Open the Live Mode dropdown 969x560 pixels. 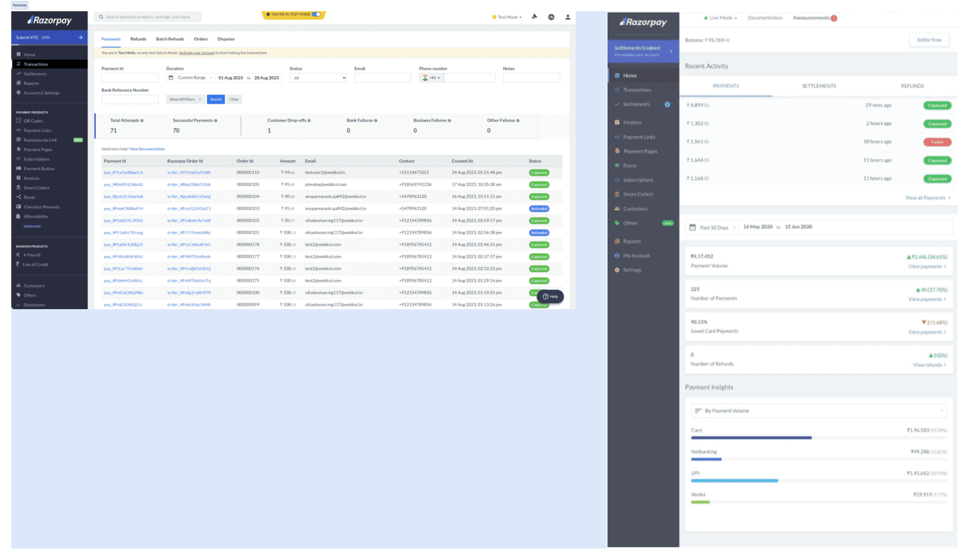721,18
